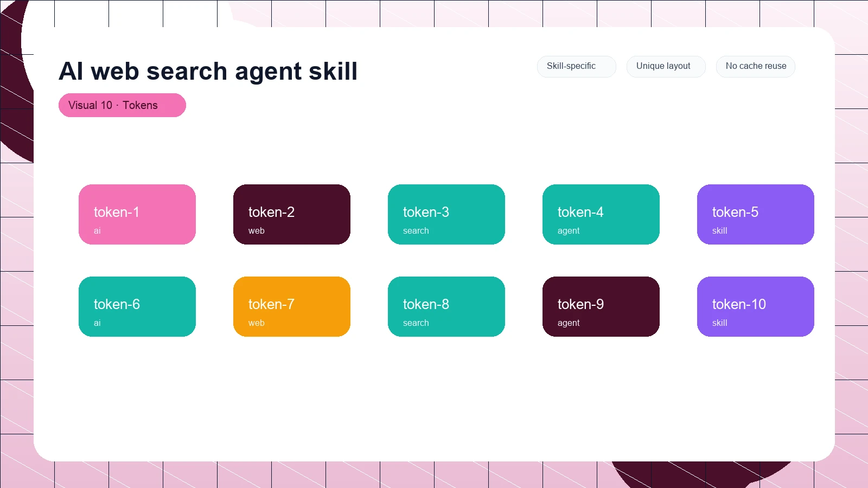Select the dark token-2 web card
Image resolution: width=868 pixels, height=488 pixels.
(292, 214)
